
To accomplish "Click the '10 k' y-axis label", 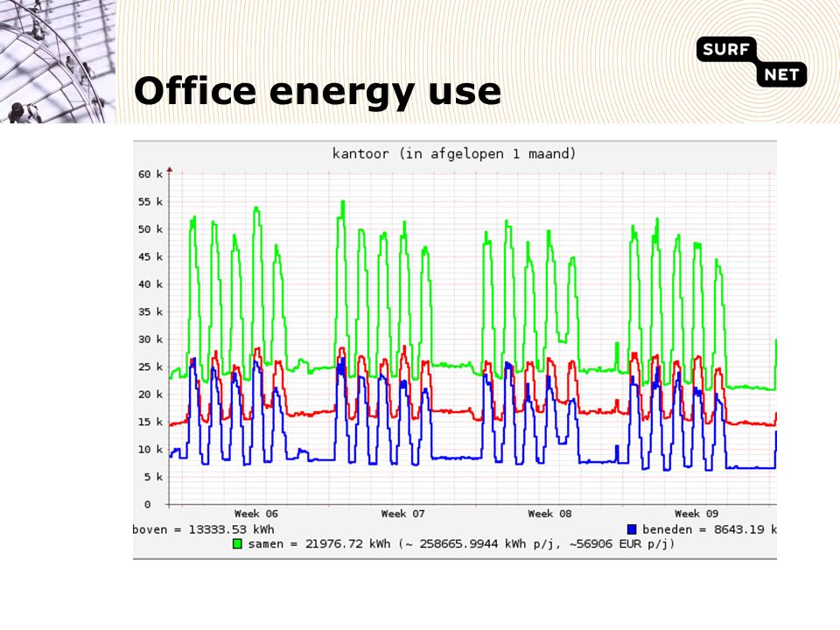I will coord(150,450).
